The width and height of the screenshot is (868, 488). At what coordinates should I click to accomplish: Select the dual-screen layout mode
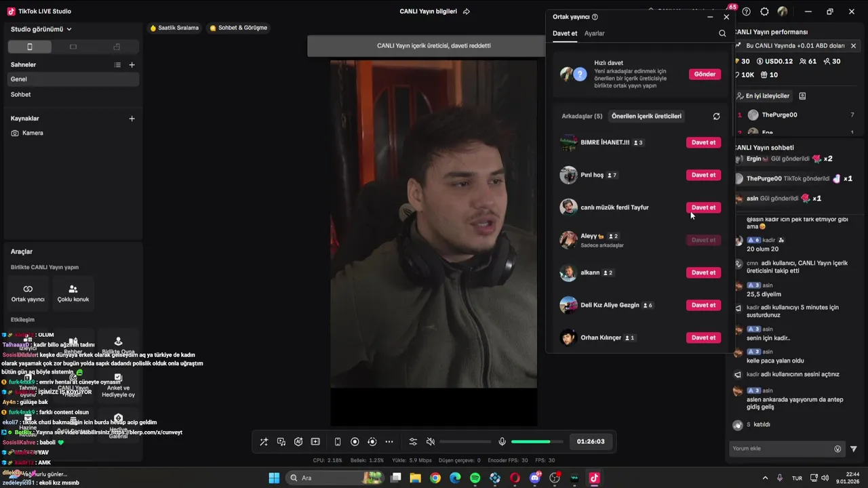(117, 47)
